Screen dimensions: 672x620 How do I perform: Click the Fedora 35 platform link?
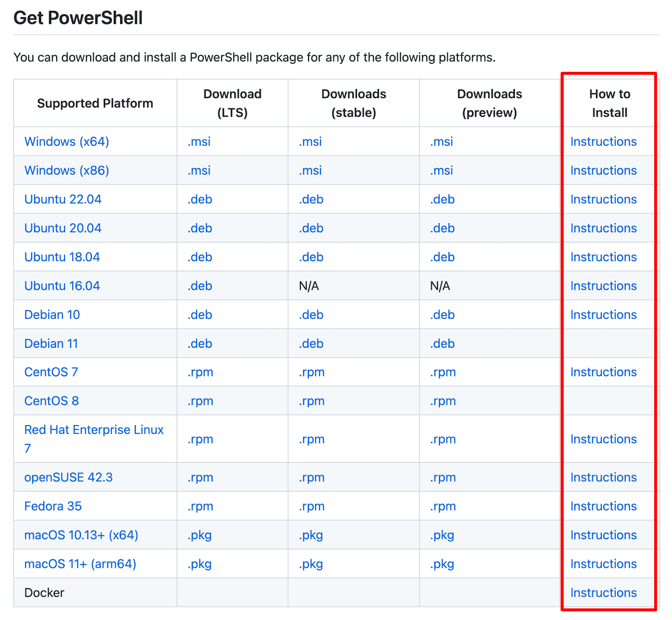click(53, 507)
